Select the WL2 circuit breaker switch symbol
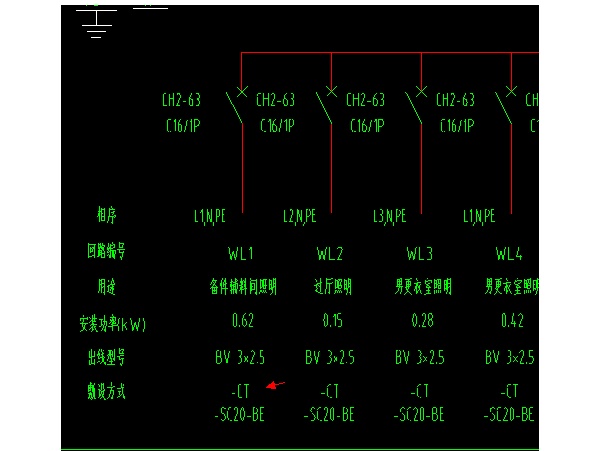Screen dimensions: 603x451 pyautogui.click(x=326, y=102)
